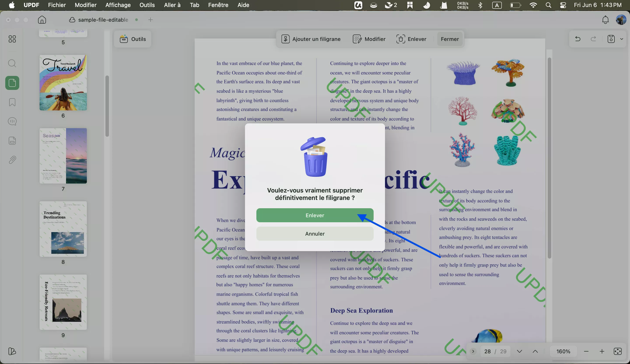Add a new tab with the plus icon
The width and height of the screenshot is (630, 364).
point(150,20)
